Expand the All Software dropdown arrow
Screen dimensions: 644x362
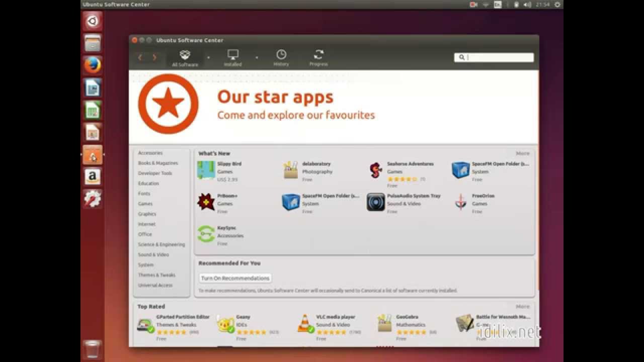click(x=208, y=57)
